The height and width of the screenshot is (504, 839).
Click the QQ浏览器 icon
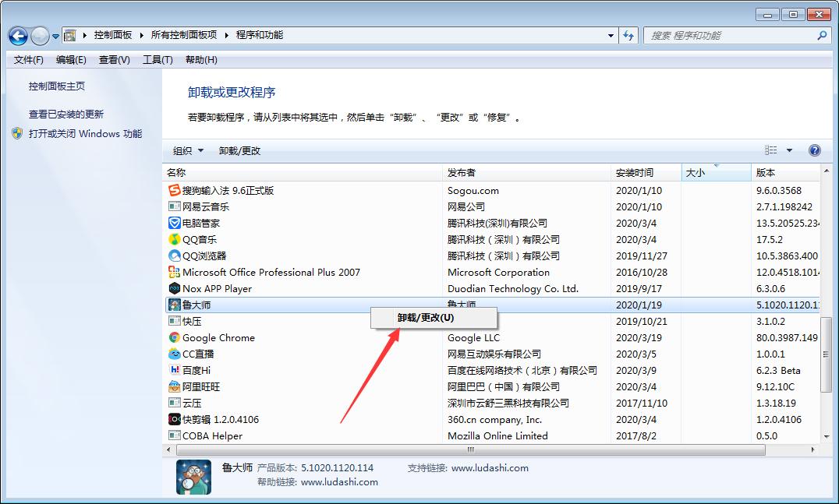(x=175, y=256)
